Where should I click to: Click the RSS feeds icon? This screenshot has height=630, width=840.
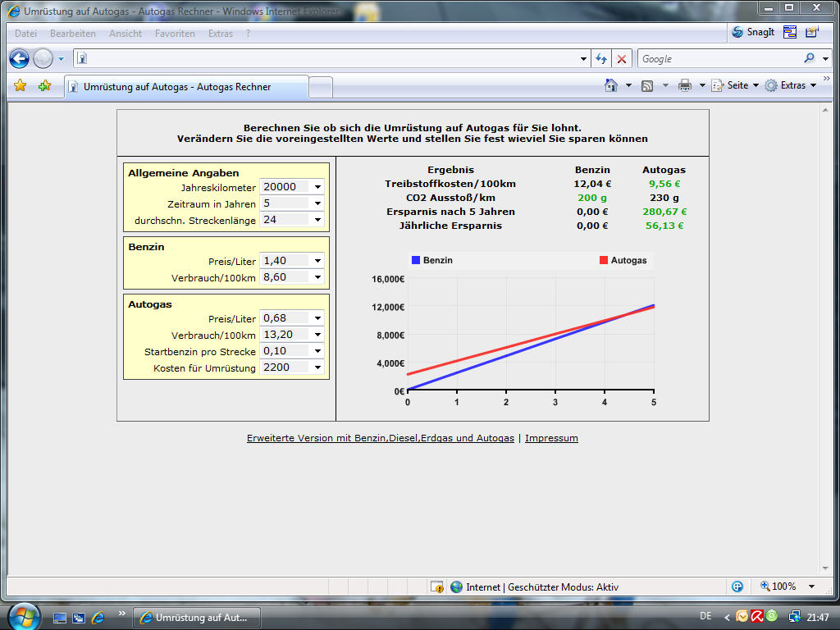(x=647, y=85)
